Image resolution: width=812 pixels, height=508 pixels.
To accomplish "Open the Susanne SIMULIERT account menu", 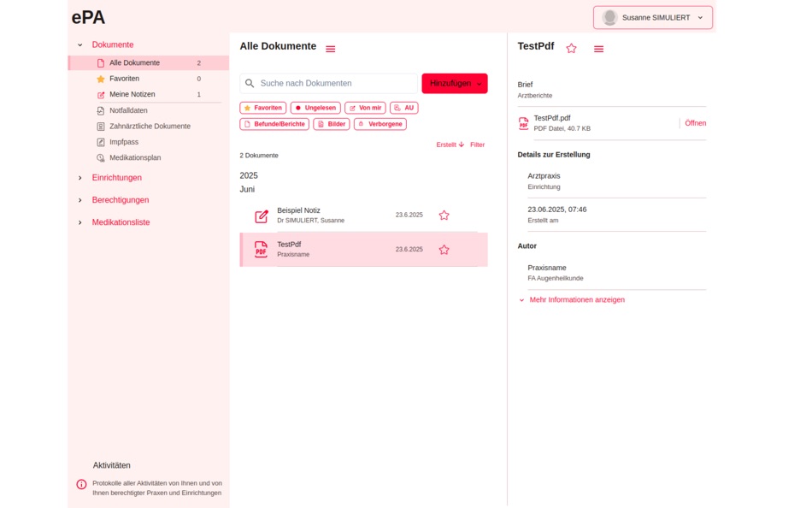I will [x=652, y=16].
